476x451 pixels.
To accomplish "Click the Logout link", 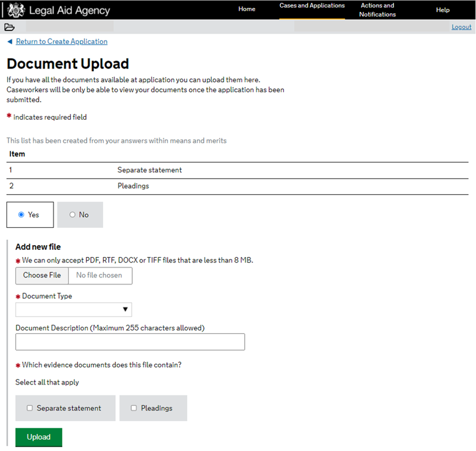I will point(461,27).
